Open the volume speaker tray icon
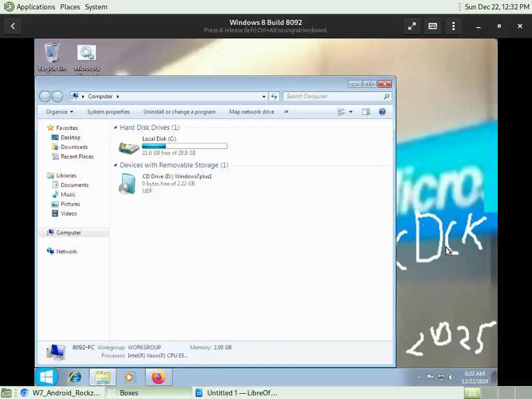 tap(451, 377)
